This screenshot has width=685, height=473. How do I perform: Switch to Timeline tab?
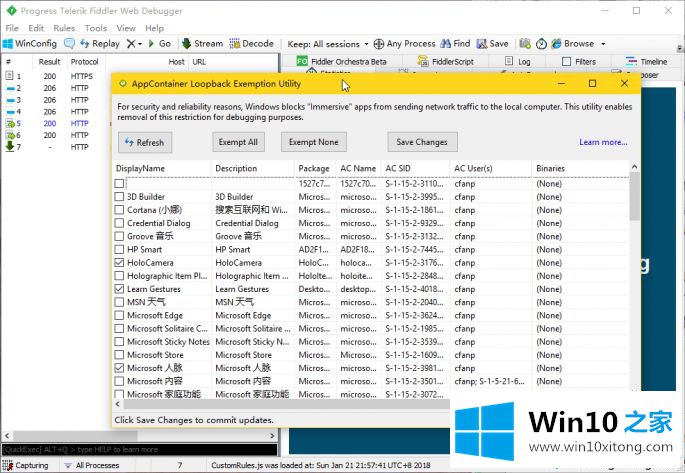647,62
